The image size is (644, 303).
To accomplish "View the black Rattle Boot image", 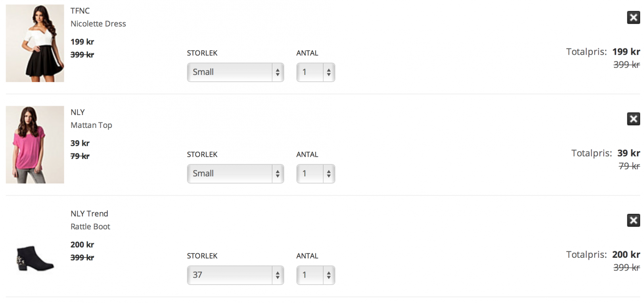I will tap(35, 258).
